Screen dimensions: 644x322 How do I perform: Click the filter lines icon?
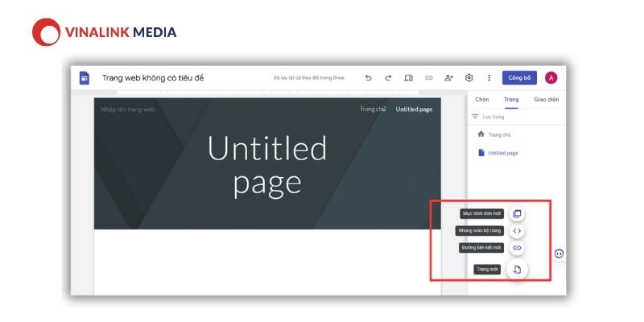coord(475,117)
